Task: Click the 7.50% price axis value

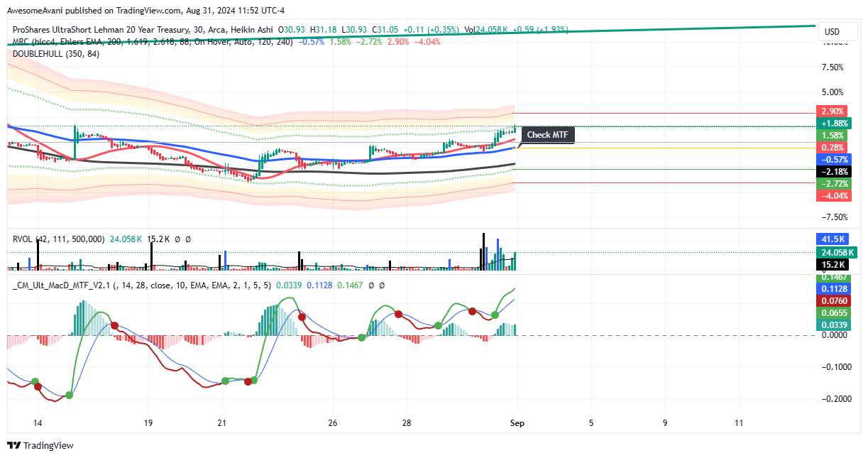Action: [x=832, y=67]
